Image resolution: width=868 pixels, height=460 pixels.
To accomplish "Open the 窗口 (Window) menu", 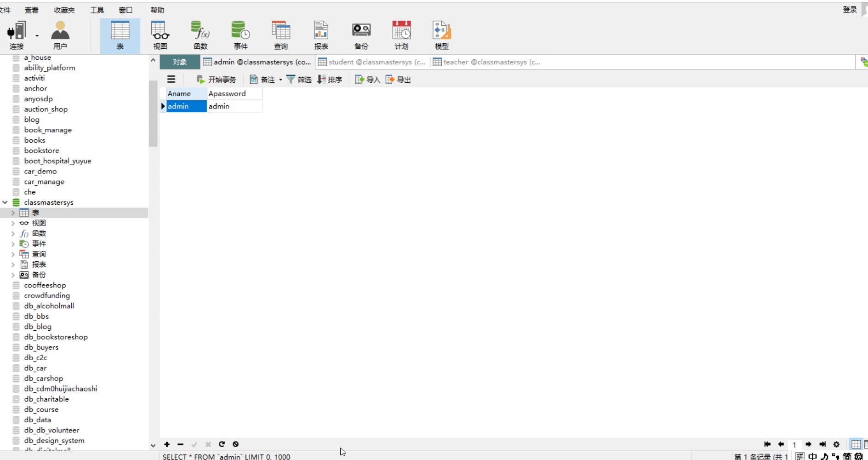I will [x=126, y=10].
